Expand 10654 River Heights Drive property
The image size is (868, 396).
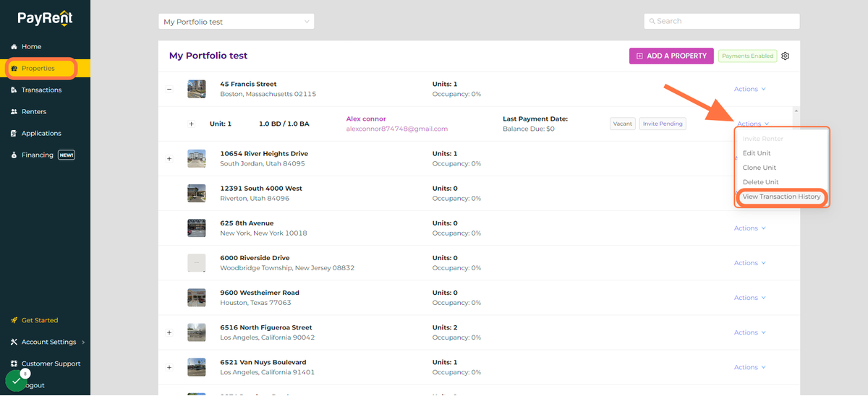click(169, 158)
